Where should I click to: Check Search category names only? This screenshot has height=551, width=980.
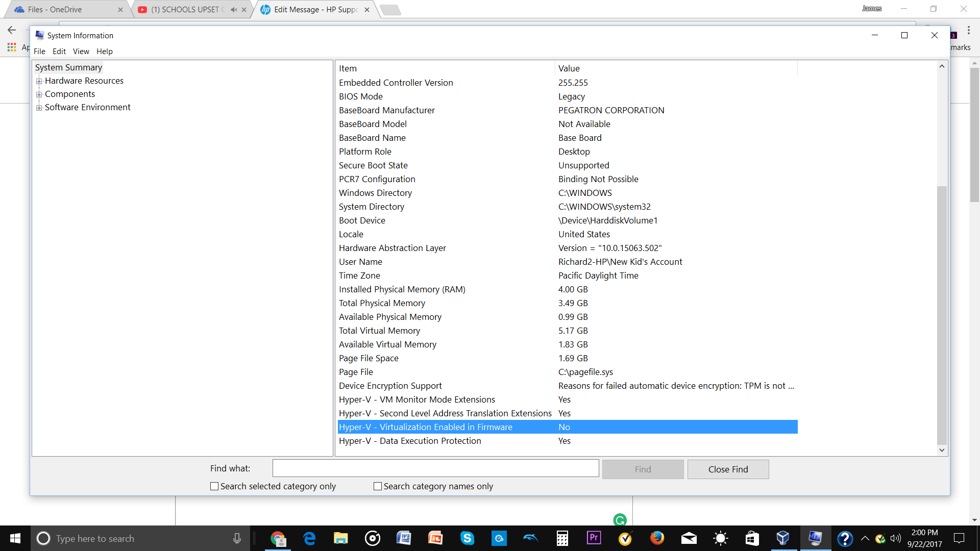click(x=378, y=486)
